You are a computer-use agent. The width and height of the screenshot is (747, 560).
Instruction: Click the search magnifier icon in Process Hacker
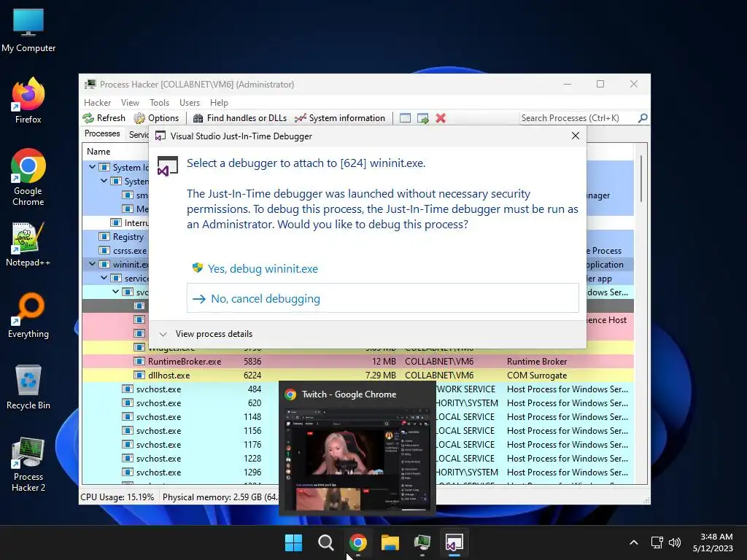[643, 117]
